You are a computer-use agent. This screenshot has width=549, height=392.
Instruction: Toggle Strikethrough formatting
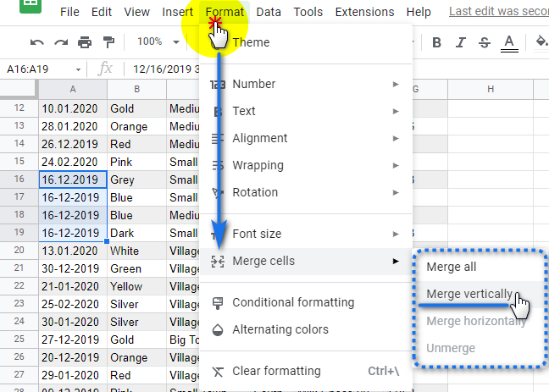485,42
